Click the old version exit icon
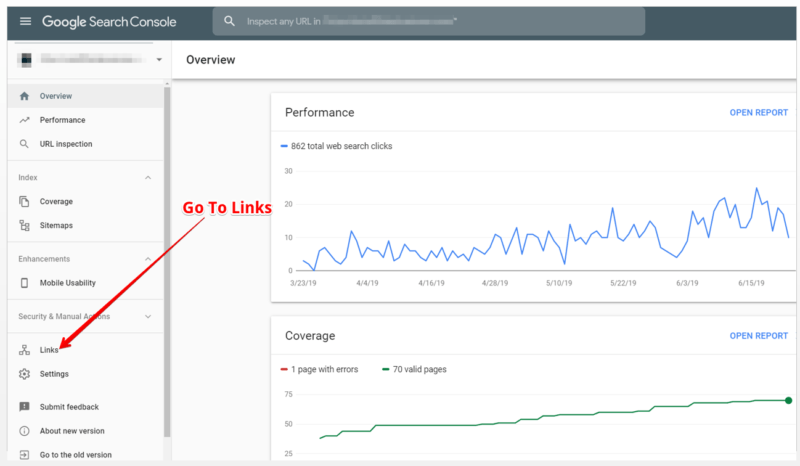Image resolution: width=800 pixels, height=466 pixels. (x=24, y=455)
